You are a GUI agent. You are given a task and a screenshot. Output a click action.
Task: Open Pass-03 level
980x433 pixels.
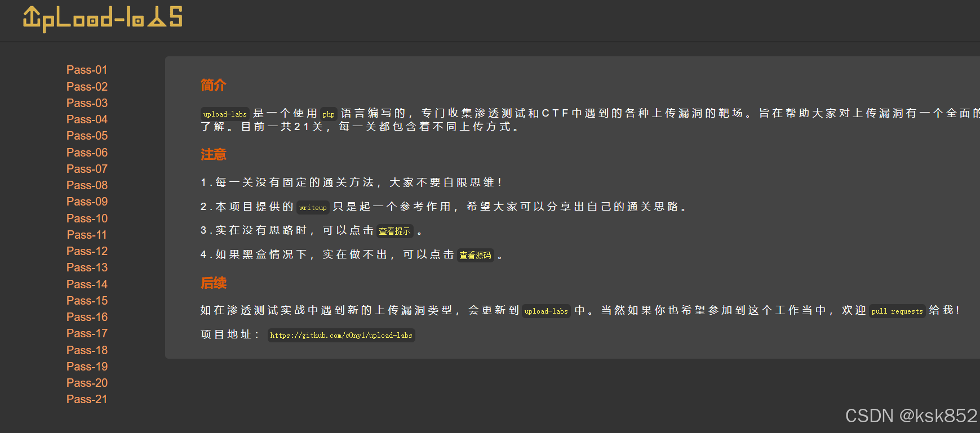click(x=87, y=103)
